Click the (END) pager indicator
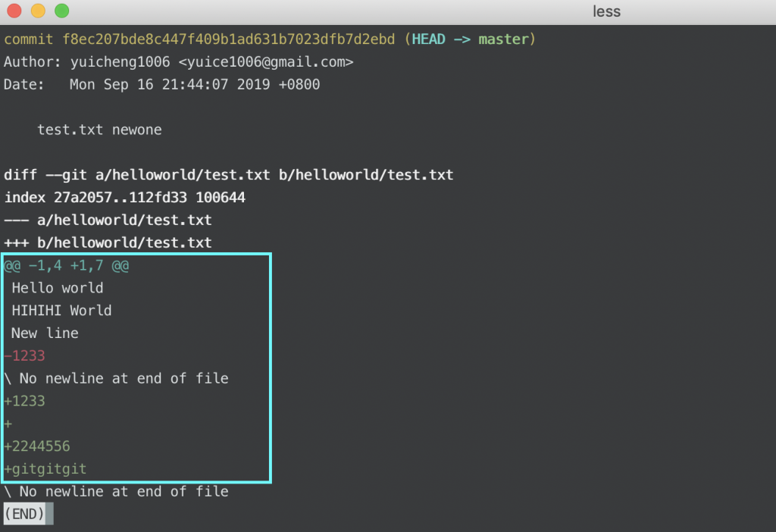The width and height of the screenshot is (776, 532). coord(28,514)
